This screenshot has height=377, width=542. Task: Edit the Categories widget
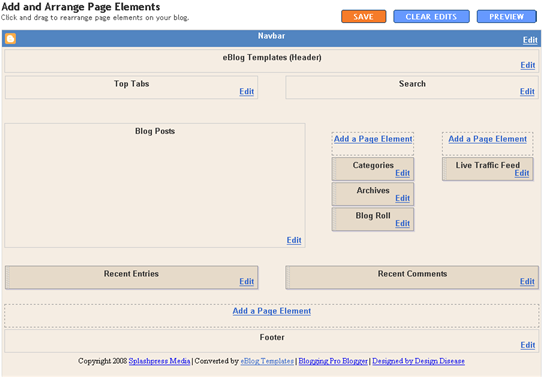pos(402,173)
